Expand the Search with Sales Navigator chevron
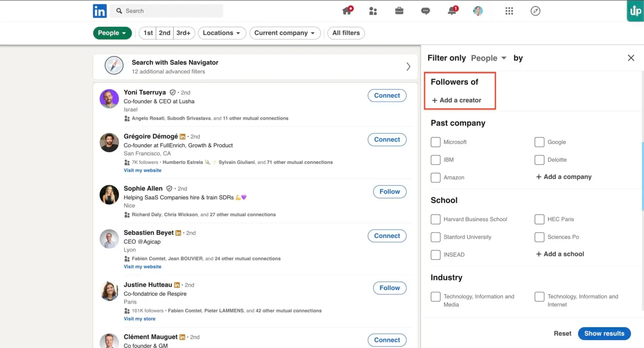 pos(408,67)
